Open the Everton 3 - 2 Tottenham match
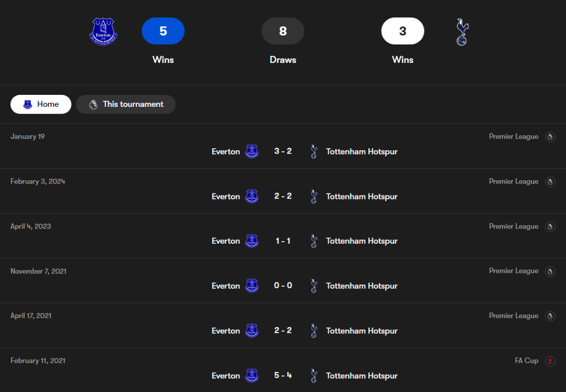This screenshot has height=392, width=566. (283, 151)
